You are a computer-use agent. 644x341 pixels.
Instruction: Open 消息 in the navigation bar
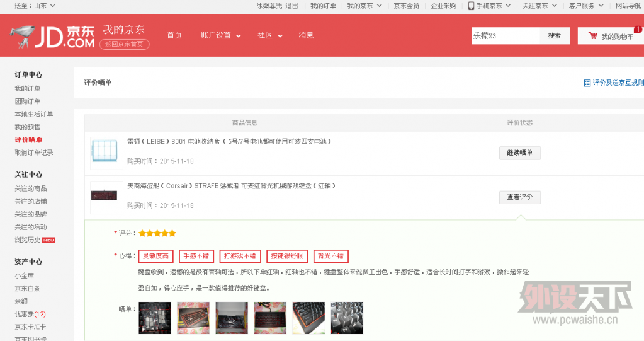point(306,35)
